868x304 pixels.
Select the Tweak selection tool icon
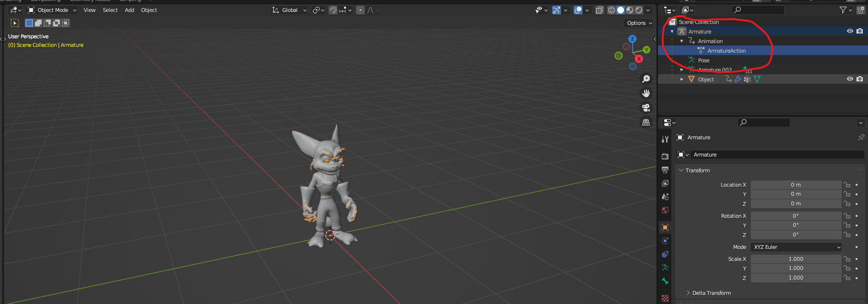(x=15, y=23)
